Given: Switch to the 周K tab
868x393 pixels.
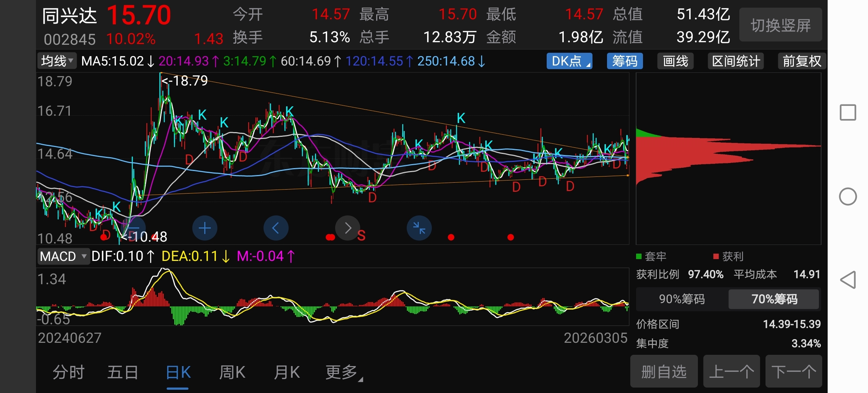Looking at the screenshot, I should pos(232,373).
